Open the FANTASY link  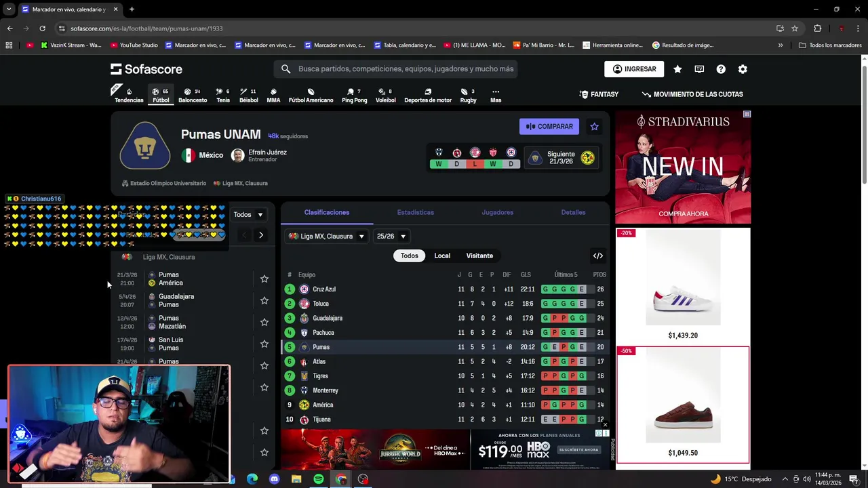tap(599, 94)
